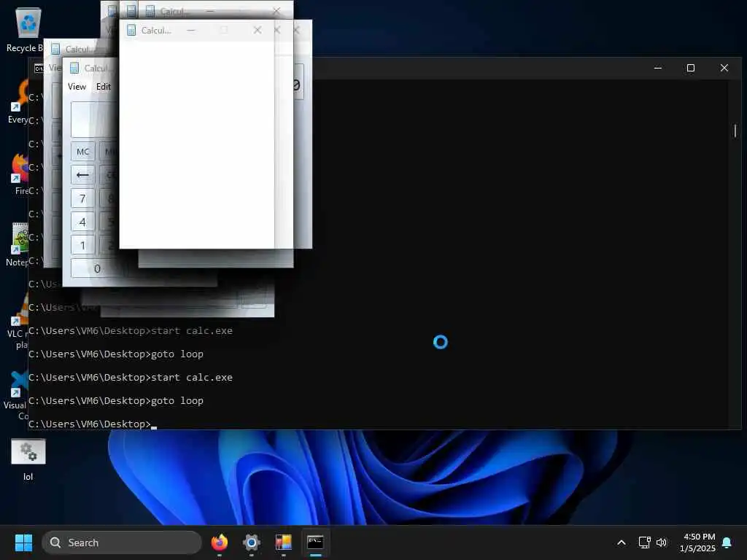Close the Command Prompt window

[724, 68]
